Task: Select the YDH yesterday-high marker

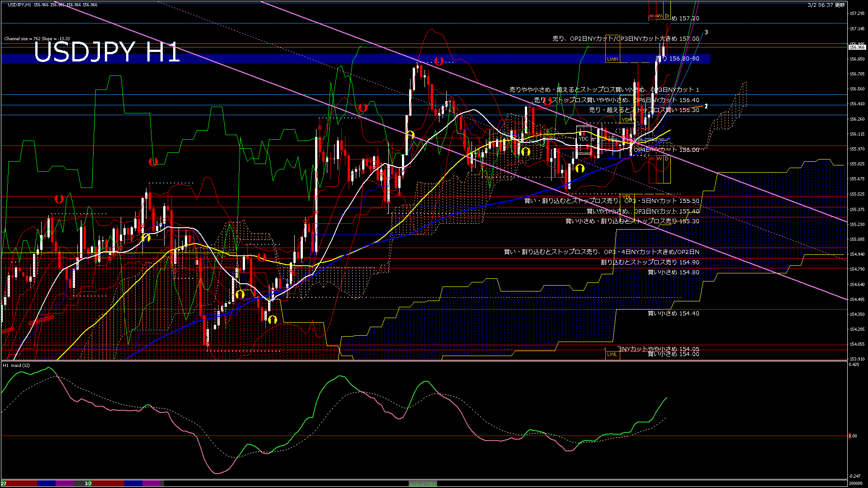Action: (627, 120)
